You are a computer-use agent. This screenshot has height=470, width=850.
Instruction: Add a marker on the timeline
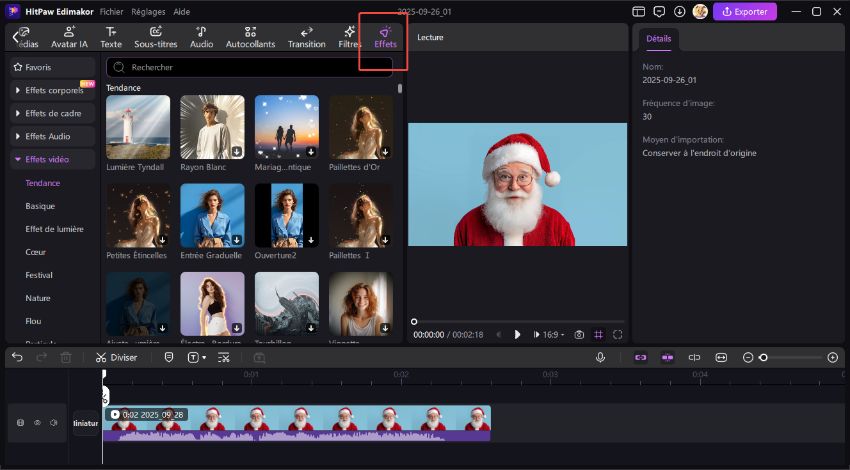point(169,357)
